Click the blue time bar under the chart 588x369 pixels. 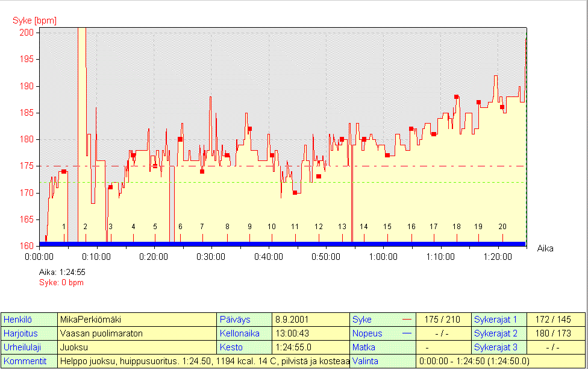coord(283,244)
